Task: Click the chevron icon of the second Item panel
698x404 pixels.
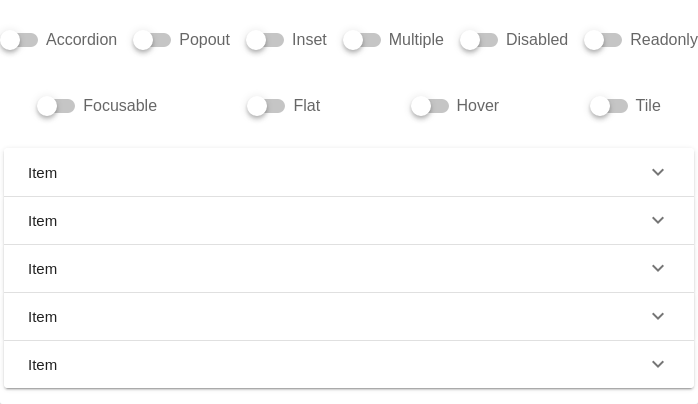Action: [x=658, y=220]
